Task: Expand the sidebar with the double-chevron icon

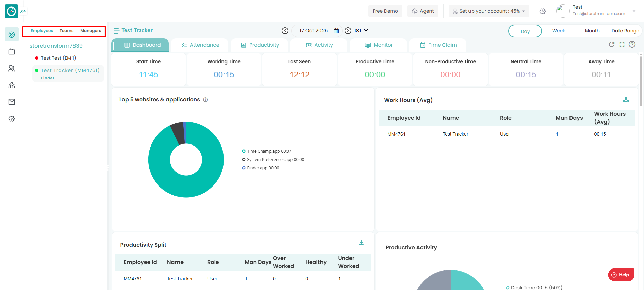Action: click(x=23, y=11)
